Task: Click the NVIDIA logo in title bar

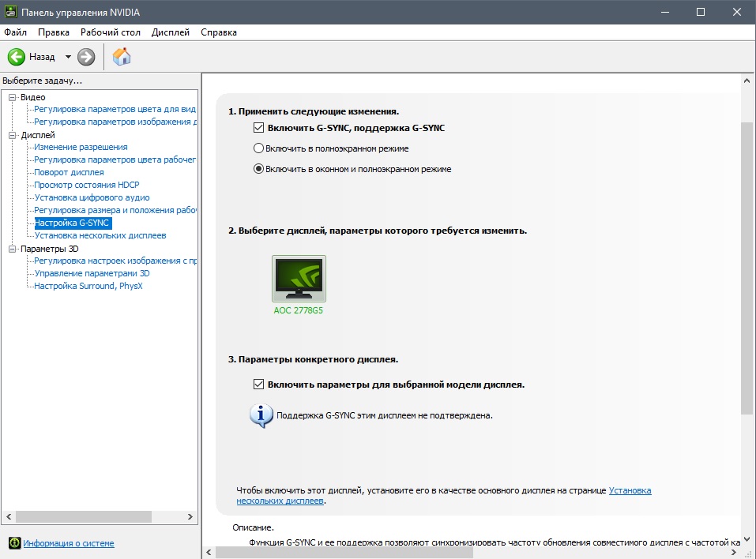Action: (x=11, y=12)
